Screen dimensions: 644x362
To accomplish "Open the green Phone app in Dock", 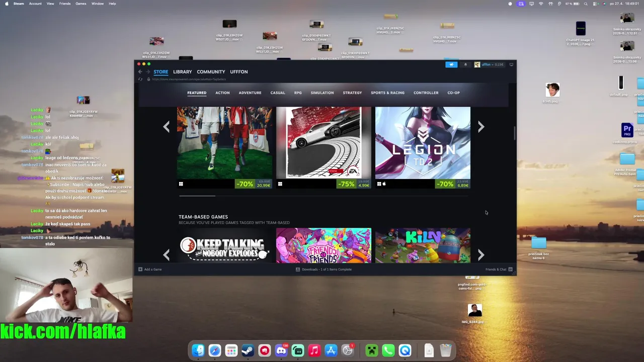I will coord(388,350).
